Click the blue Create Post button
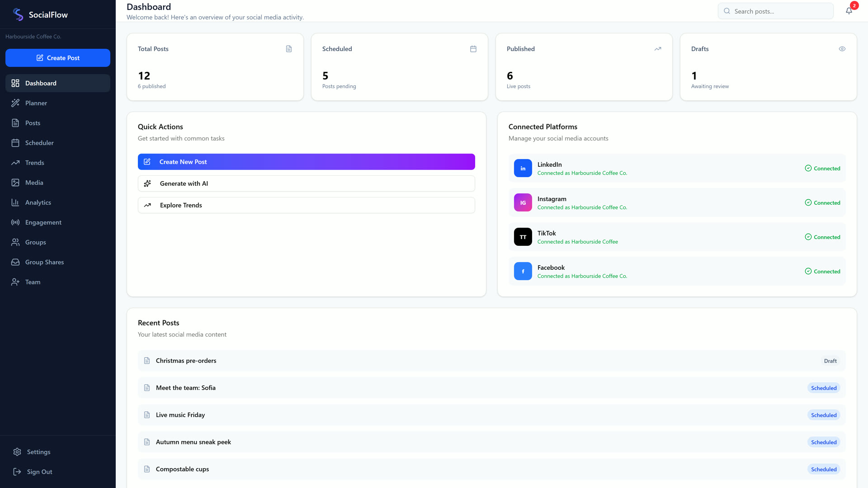 pos(58,58)
